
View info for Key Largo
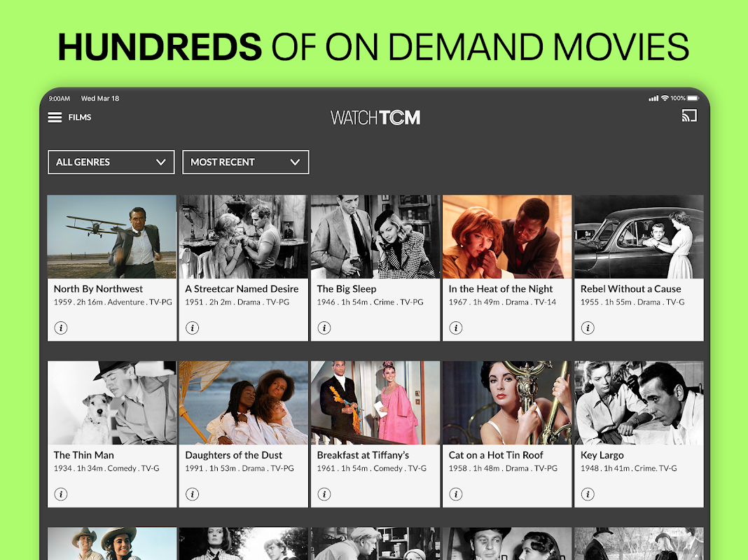tap(587, 494)
